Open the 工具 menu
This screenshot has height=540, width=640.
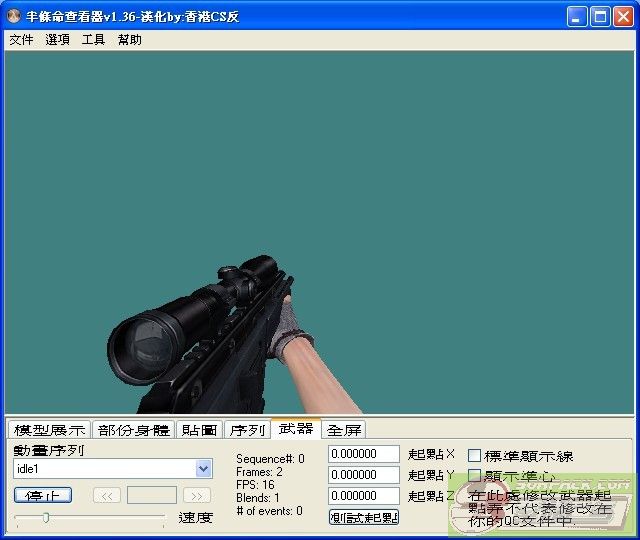coord(93,40)
